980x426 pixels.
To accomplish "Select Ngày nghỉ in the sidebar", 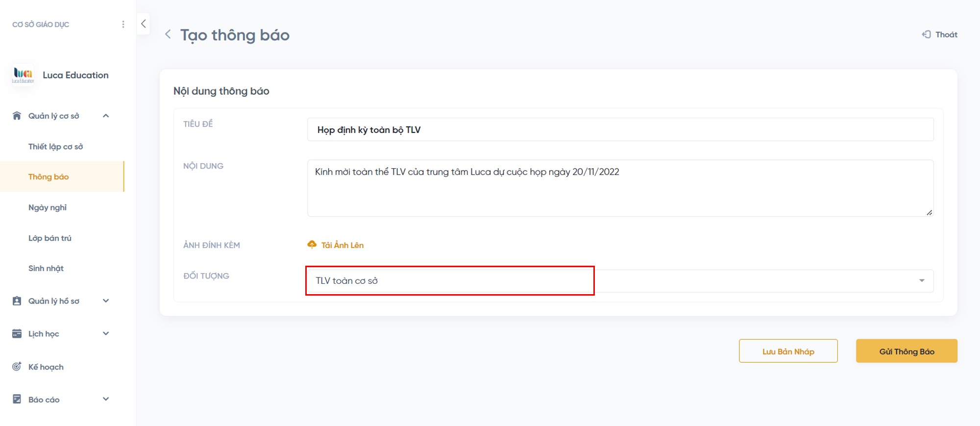I will [48, 207].
